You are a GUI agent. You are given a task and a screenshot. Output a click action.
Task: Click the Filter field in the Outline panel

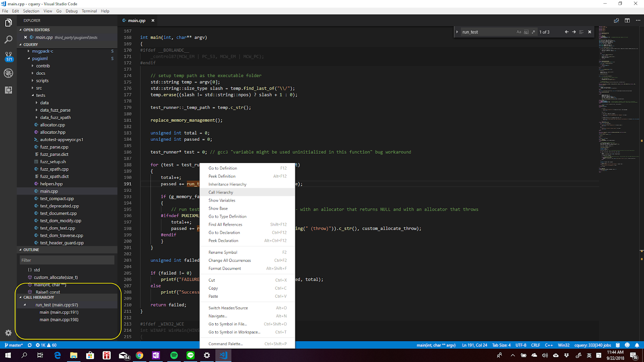pos(66,260)
